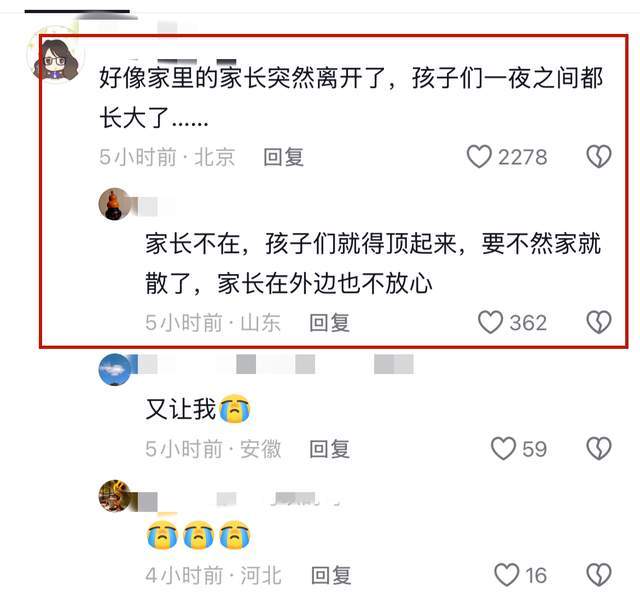Viewport: 640px width, 595px height.
Task: Like the Shandong reply with 362 likes
Action: point(490,322)
